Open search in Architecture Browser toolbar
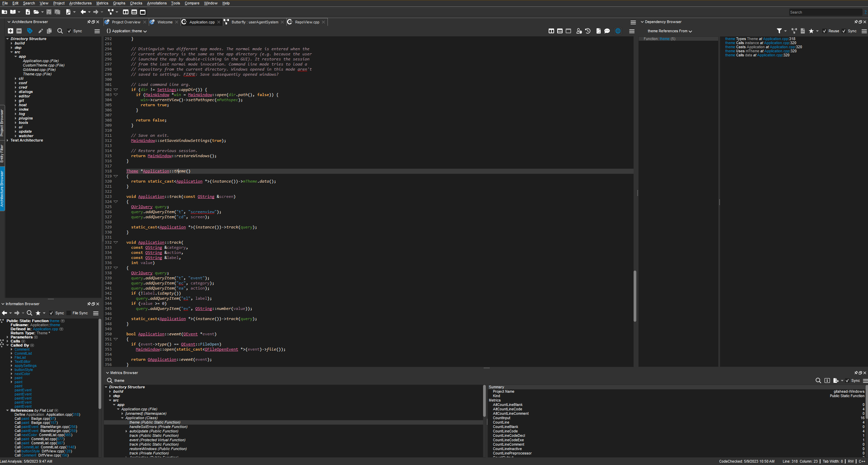The height and width of the screenshot is (465, 868). point(60,31)
